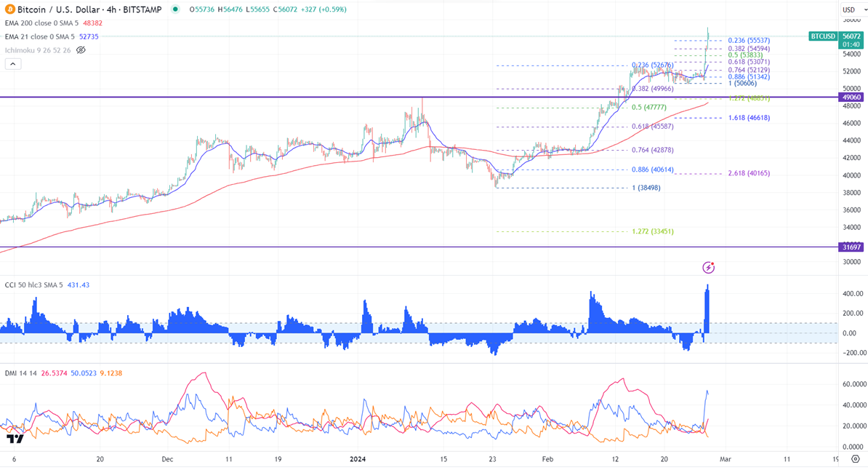Click the Fibonacci label 0.886 (51342)

[x=749, y=77]
